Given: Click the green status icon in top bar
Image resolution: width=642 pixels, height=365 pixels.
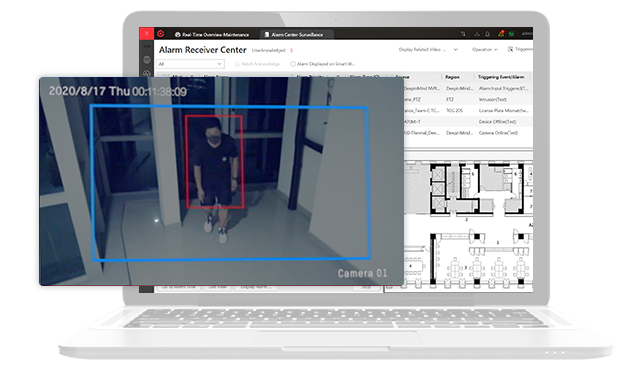Looking at the screenshot, I should pos(511,34).
